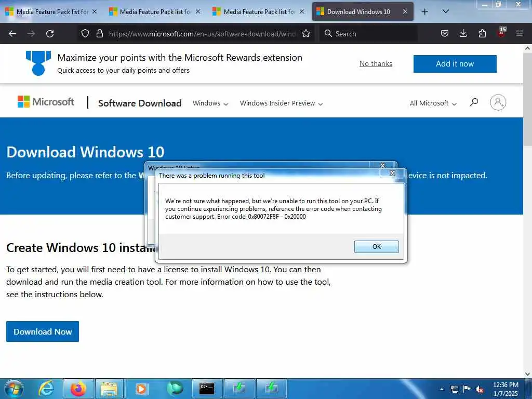
Task: View site security via padlock icon
Action: (x=99, y=33)
